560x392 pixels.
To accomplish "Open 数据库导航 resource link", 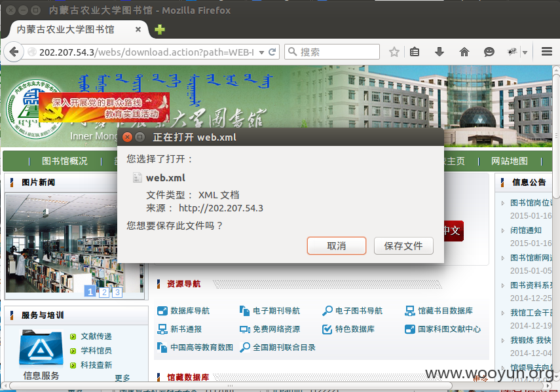I will click(x=190, y=311).
